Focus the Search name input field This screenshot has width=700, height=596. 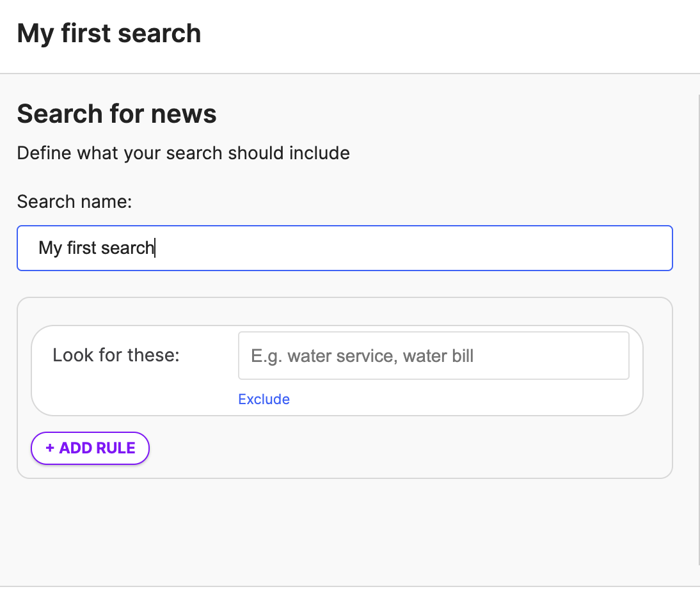(345, 248)
